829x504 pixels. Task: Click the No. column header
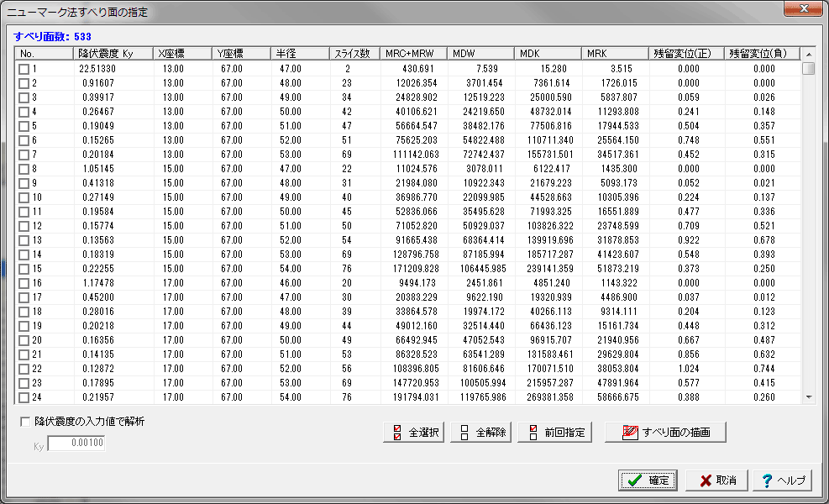point(45,54)
